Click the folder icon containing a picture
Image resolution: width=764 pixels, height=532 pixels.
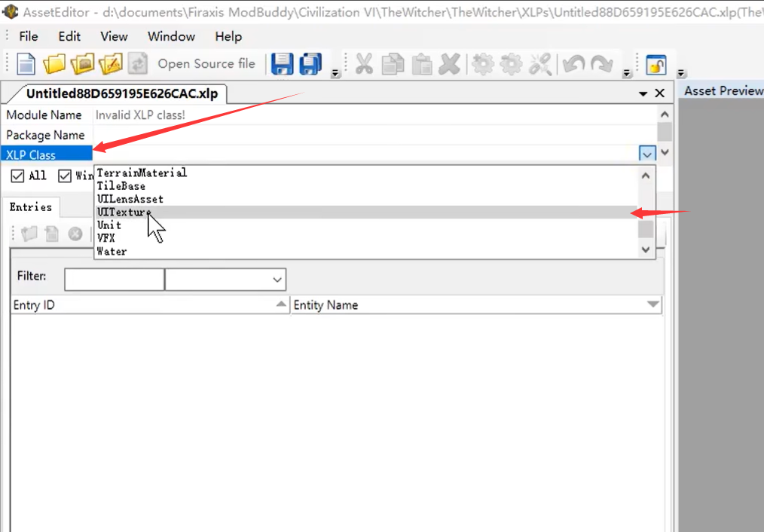(82, 64)
